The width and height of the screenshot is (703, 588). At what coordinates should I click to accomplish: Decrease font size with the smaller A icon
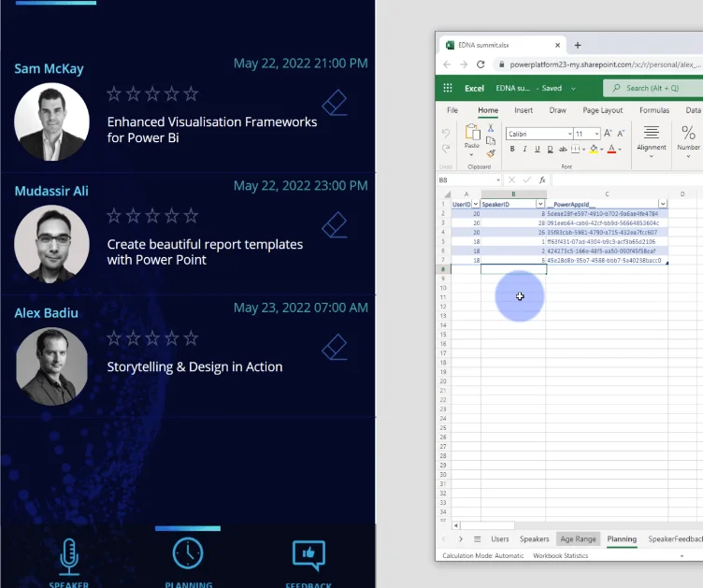coord(621,134)
